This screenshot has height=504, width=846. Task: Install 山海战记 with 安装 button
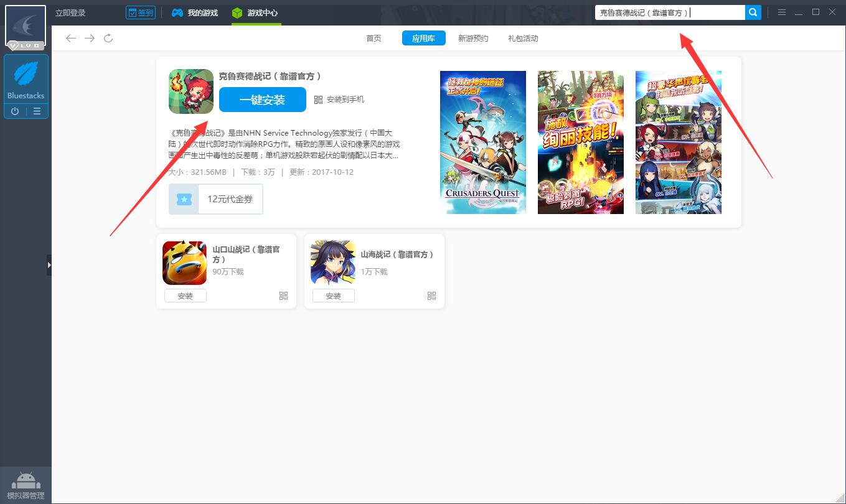[334, 296]
